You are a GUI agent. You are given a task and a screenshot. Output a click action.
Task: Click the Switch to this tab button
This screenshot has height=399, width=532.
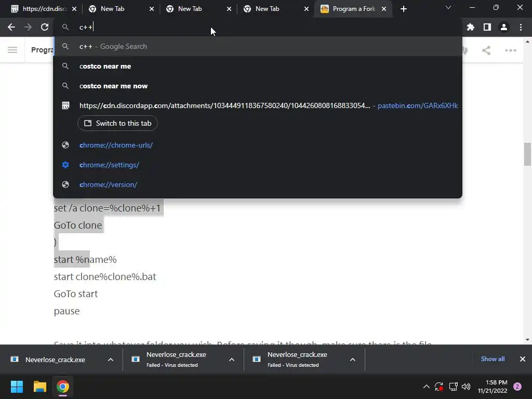(117, 123)
